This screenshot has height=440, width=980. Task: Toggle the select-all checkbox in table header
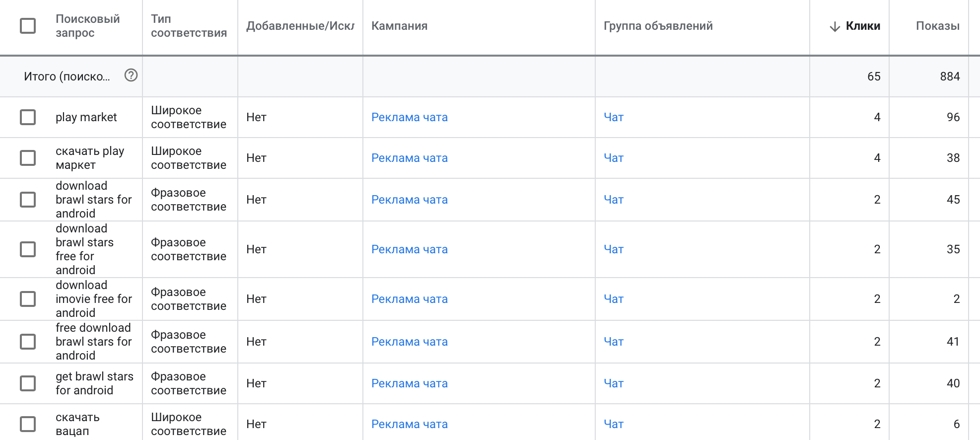(x=28, y=26)
